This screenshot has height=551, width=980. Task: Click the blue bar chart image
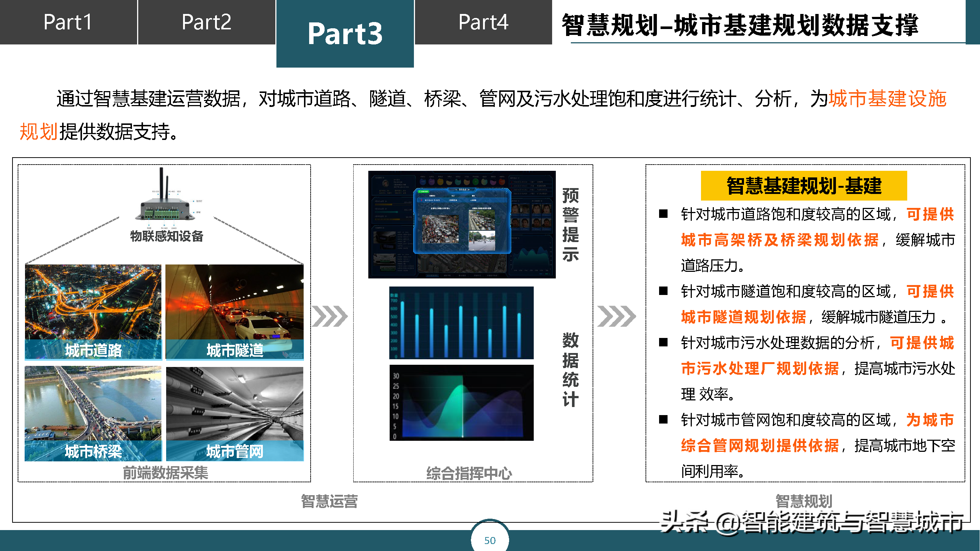tap(461, 323)
